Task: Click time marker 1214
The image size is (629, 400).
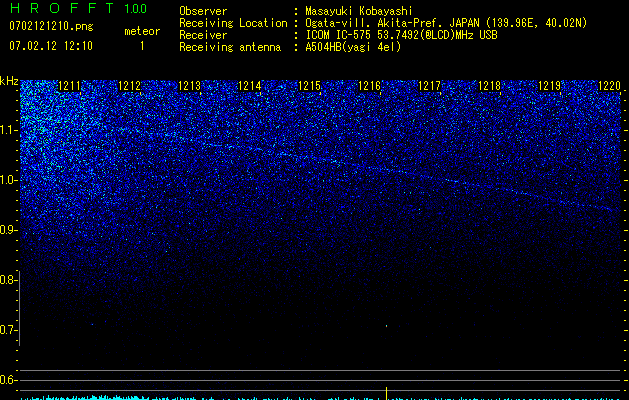Action: pos(250,86)
